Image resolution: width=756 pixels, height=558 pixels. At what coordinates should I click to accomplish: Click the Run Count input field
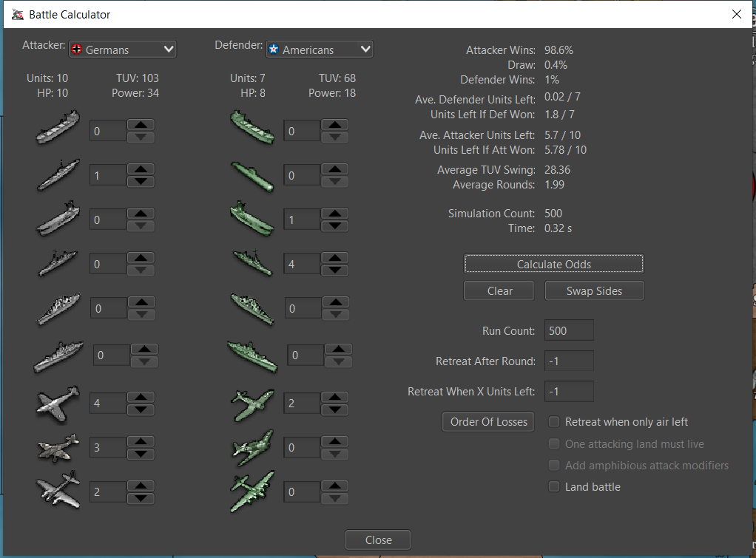568,330
